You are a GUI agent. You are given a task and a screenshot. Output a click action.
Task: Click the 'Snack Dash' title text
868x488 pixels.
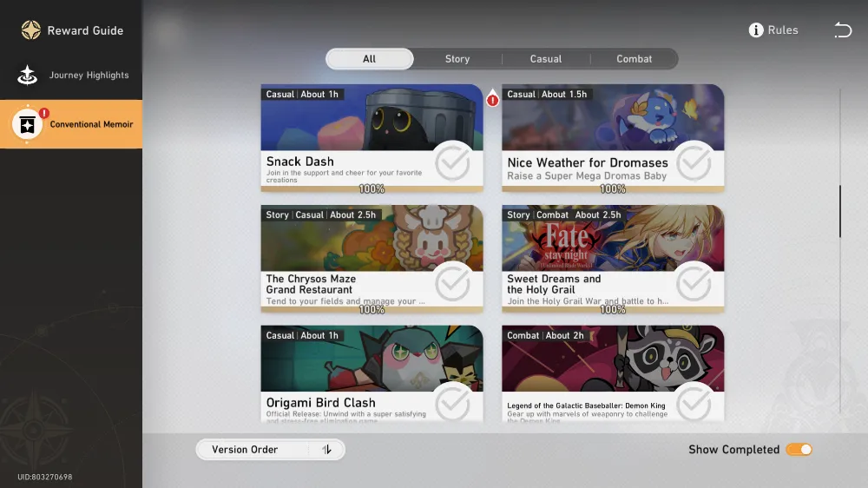tap(300, 162)
